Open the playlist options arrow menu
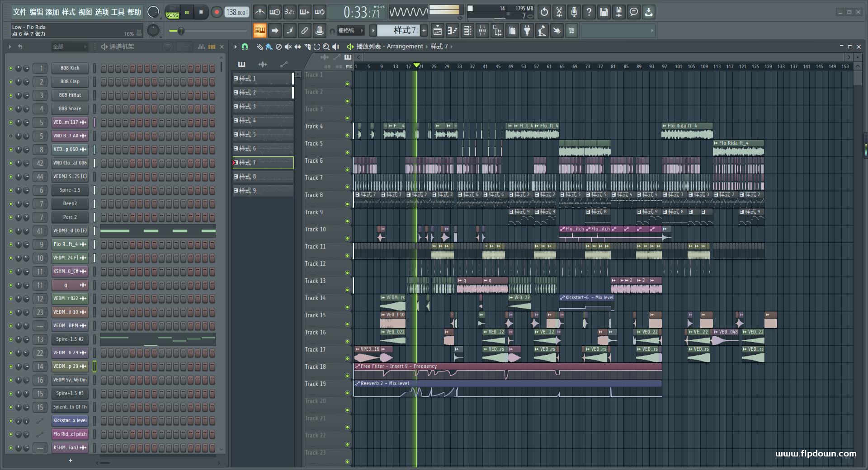868x470 pixels. click(x=235, y=47)
